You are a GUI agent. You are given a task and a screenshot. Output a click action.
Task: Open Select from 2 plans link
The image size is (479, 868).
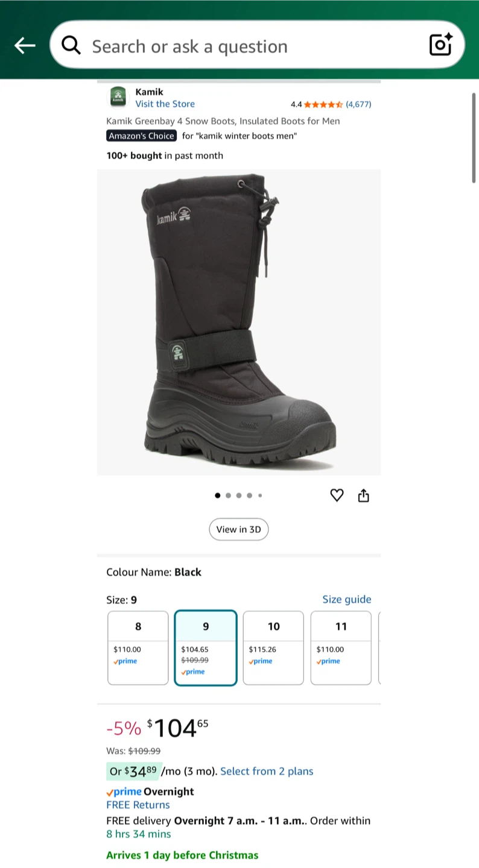[x=267, y=771]
